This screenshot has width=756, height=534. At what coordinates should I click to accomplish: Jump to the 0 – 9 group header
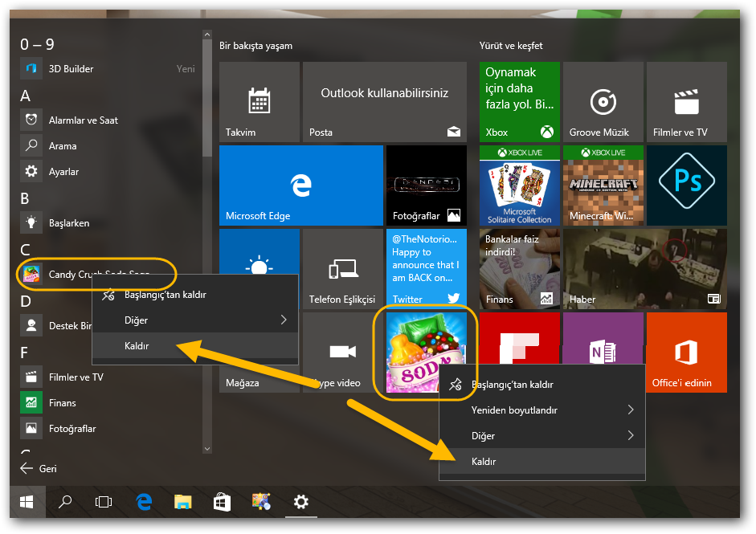click(x=37, y=44)
